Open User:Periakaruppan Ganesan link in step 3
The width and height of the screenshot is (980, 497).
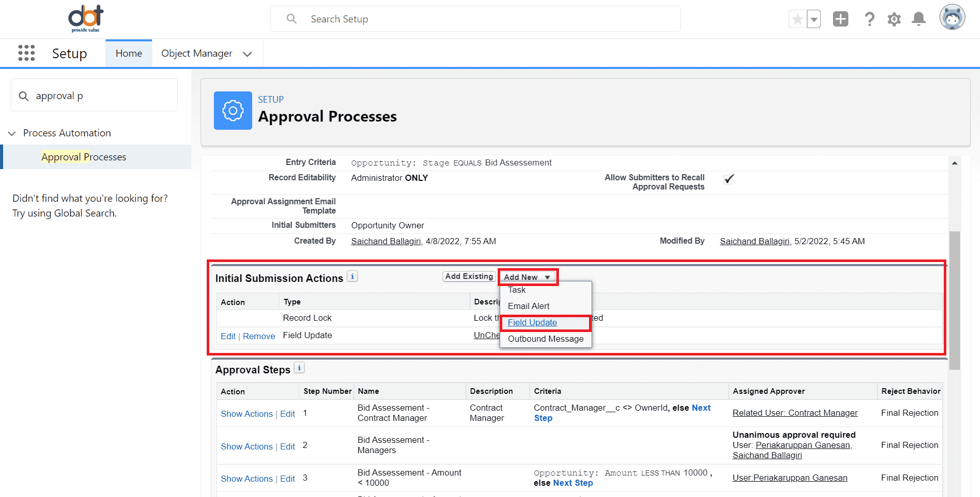(790, 478)
